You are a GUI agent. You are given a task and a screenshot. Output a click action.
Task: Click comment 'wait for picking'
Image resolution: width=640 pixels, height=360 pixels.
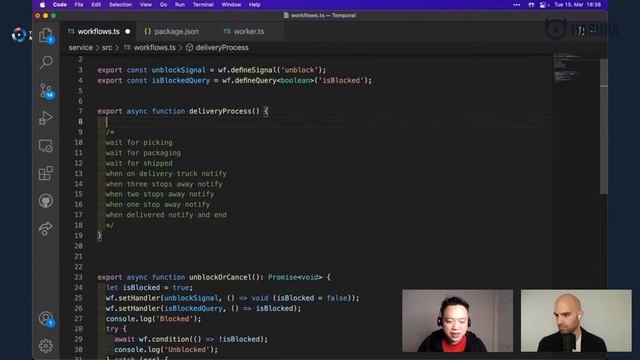click(139, 142)
